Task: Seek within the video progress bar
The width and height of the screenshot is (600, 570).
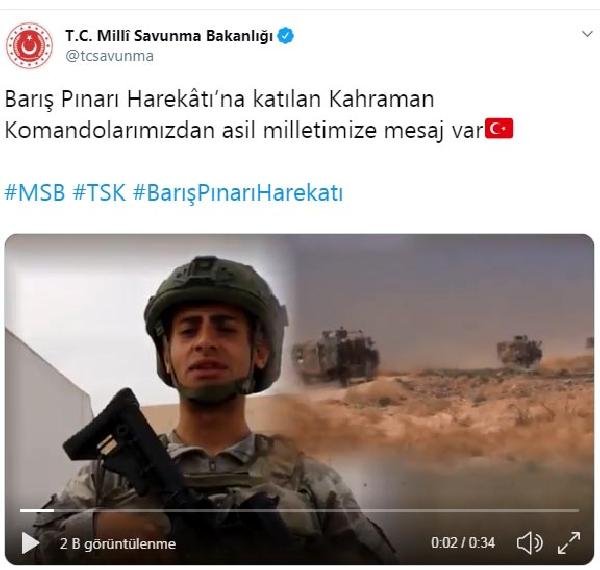Action: pyautogui.click(x=300, y=510)
